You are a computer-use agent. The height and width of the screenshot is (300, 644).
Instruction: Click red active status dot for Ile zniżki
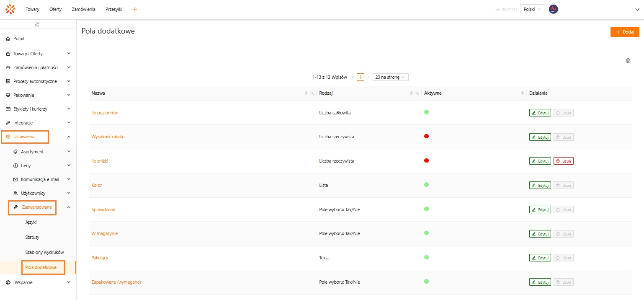(x=426, y=161)
